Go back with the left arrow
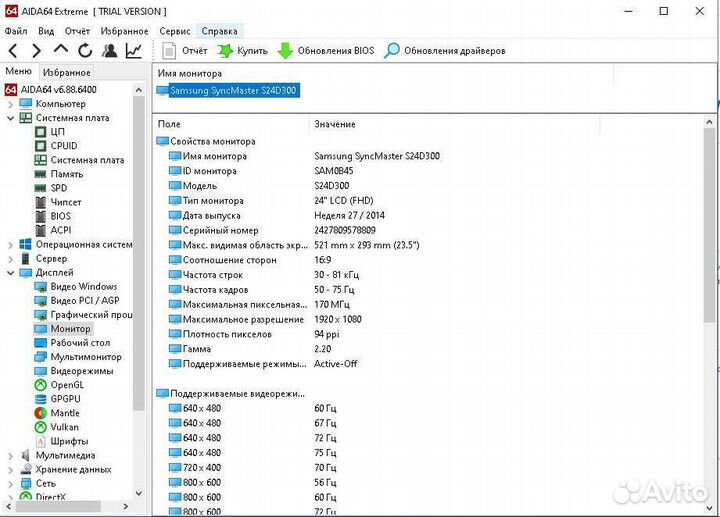This screenshot has height=517, width=720. click(x=13, y=51)
